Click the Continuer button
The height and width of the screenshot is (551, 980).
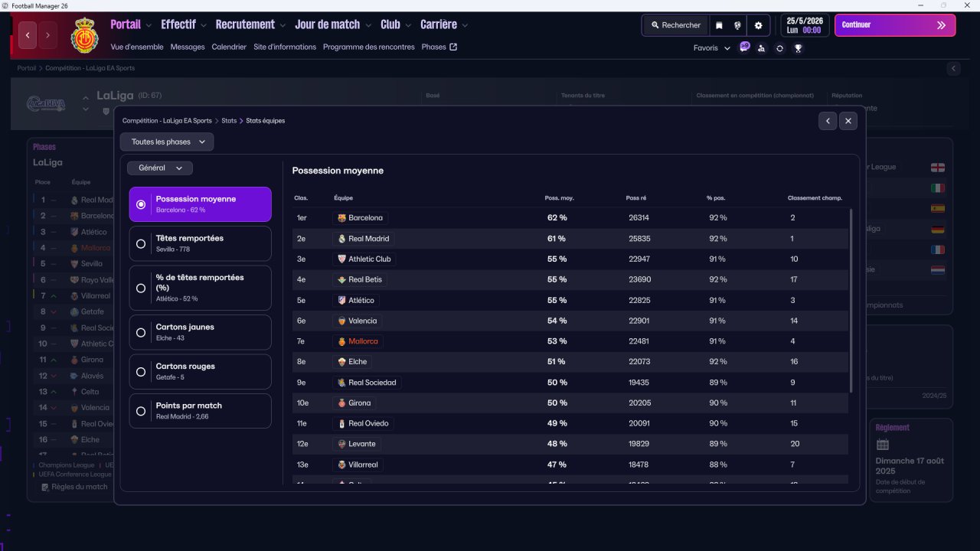click(x=895, y=25)
